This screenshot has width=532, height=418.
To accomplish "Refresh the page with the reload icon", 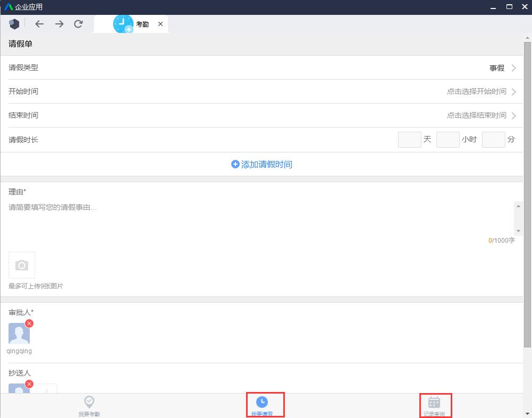I will [x=79, y=23].
